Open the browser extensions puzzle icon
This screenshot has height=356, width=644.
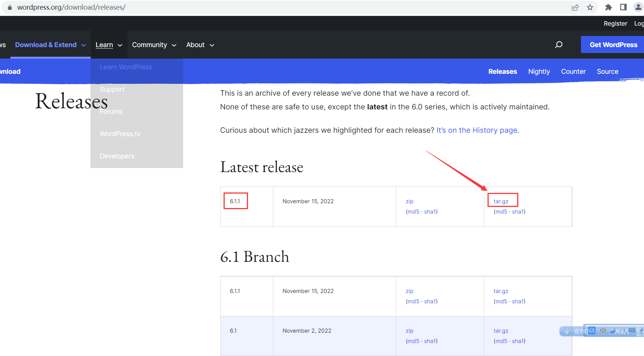[x=608, y=7]
